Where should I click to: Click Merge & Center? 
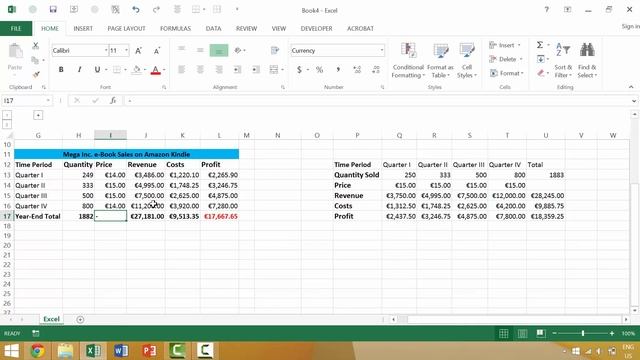[273, 69]
